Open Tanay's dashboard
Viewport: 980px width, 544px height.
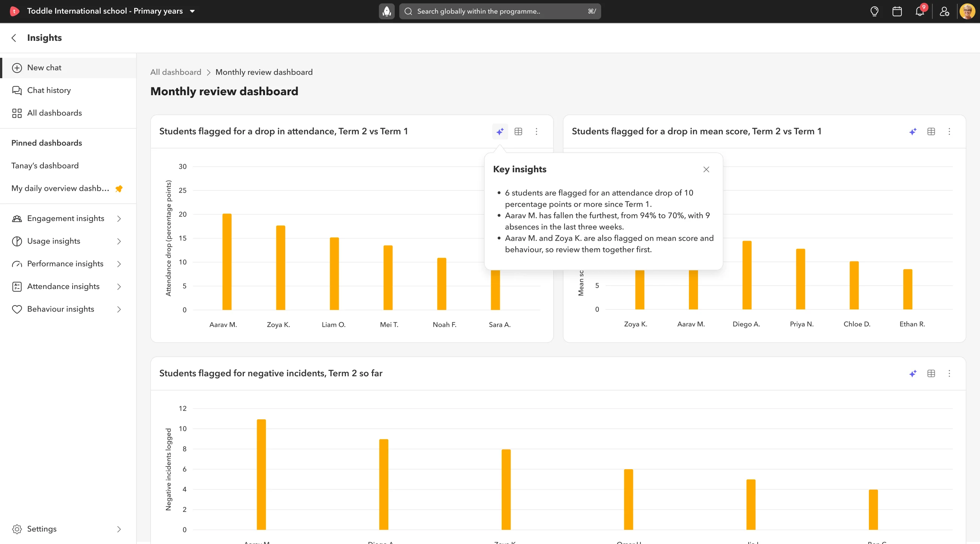pyautogui.click(x=45, y=166)
